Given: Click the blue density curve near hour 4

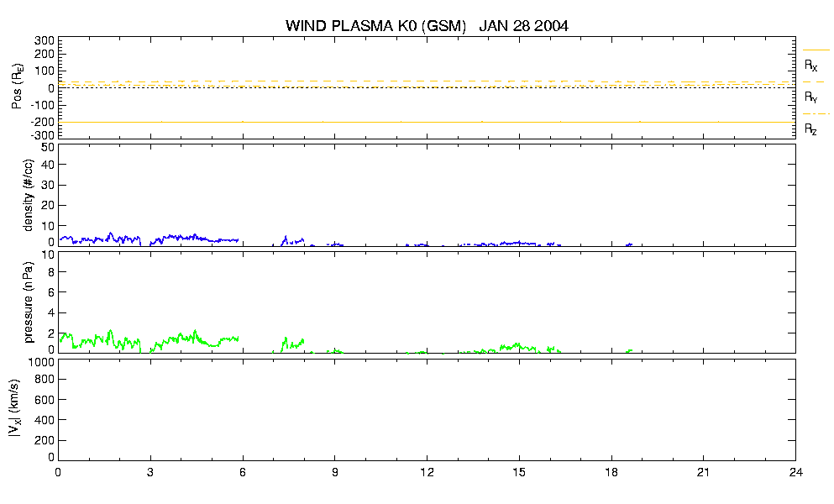Looking at the screenshot, I should [x=181, y=238].
